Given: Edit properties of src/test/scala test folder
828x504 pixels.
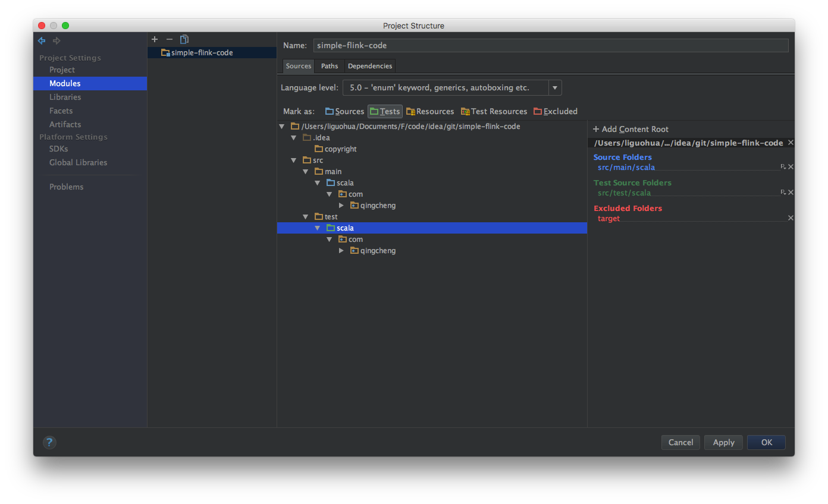Looking at the screenshot, I should tap(783, 193).
